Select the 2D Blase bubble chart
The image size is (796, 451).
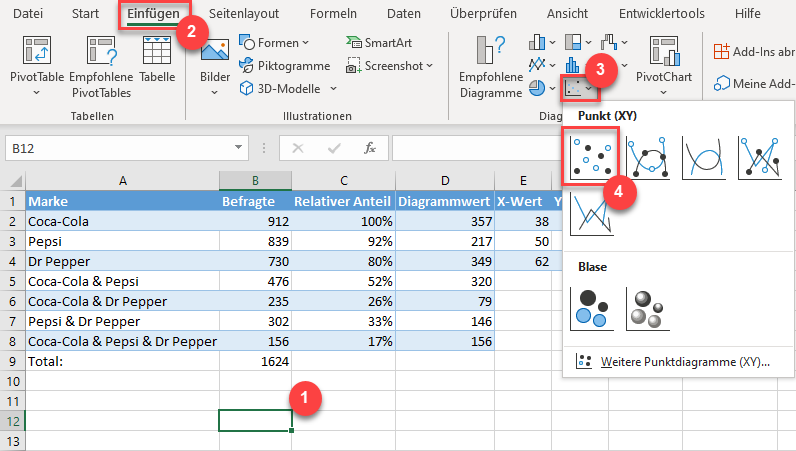[591, 309]
